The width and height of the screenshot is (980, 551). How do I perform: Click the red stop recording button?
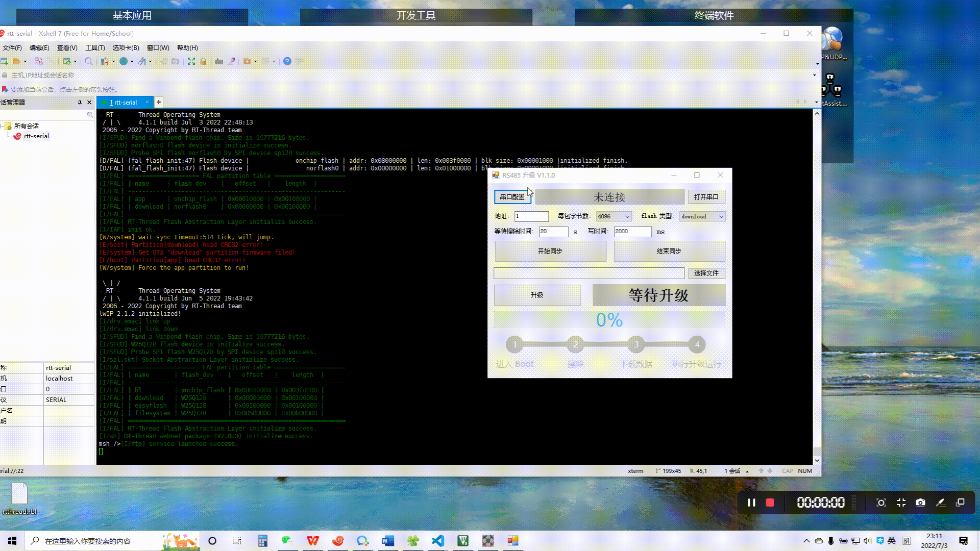[770, 503]
